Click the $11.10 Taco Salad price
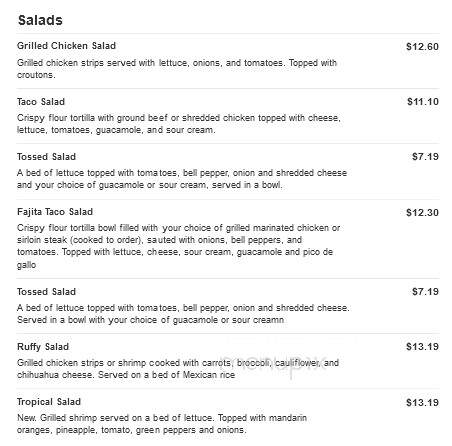 (x=423, y=102)
